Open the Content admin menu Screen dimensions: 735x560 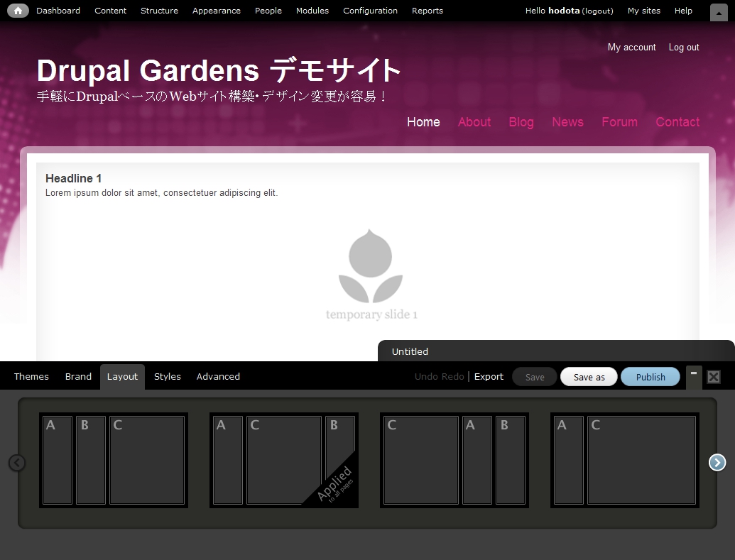[x=110, y=11]
